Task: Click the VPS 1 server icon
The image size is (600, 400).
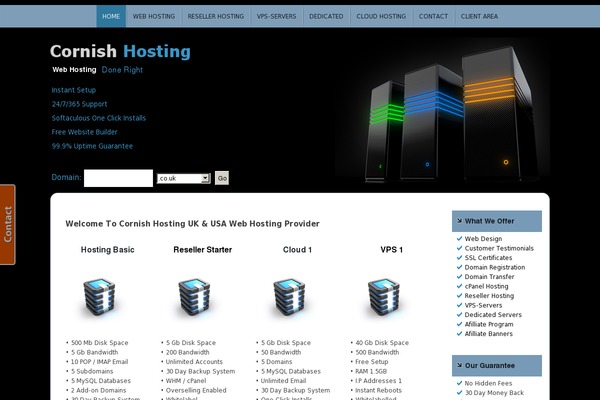Action: pyautogui.click(x=384, y=297)
